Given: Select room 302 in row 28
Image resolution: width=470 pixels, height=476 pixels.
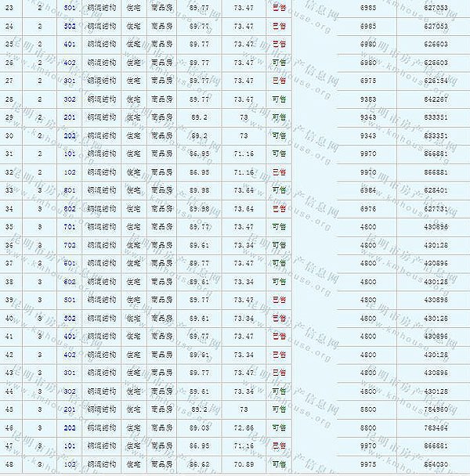Looking at the screenshot, I should tap(69, 99).
